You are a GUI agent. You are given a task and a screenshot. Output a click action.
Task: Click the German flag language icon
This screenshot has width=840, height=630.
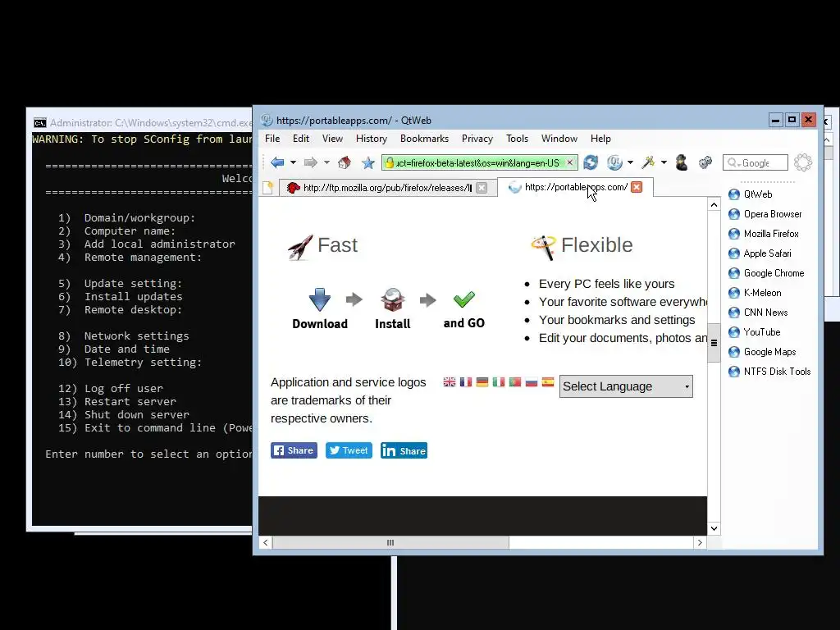482,382
